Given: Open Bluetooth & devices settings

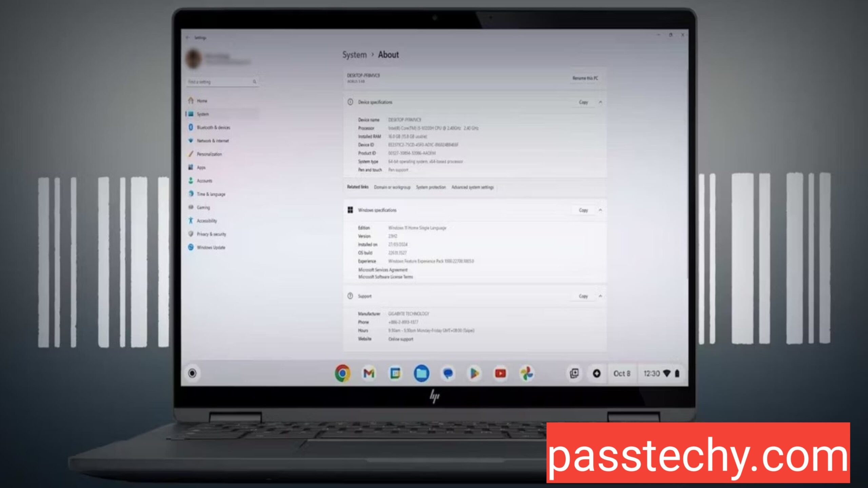Looking at the screenshot, I should coord(213,127).
